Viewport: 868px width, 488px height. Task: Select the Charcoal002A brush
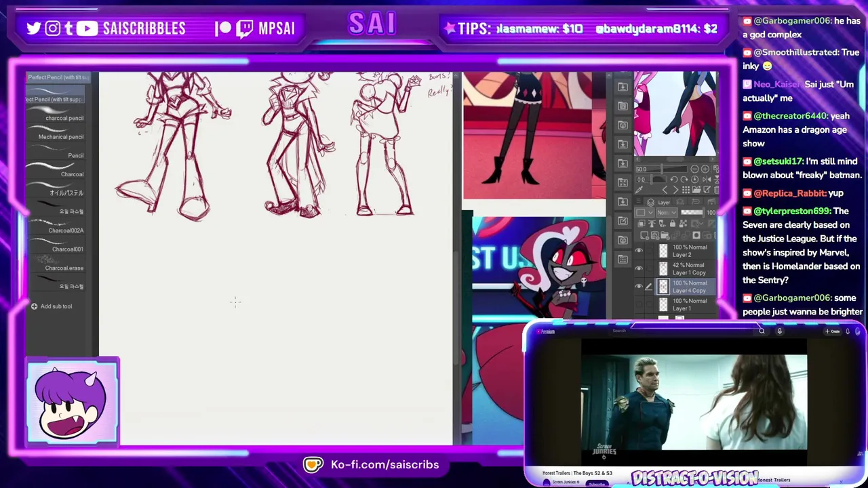[56, 227]
